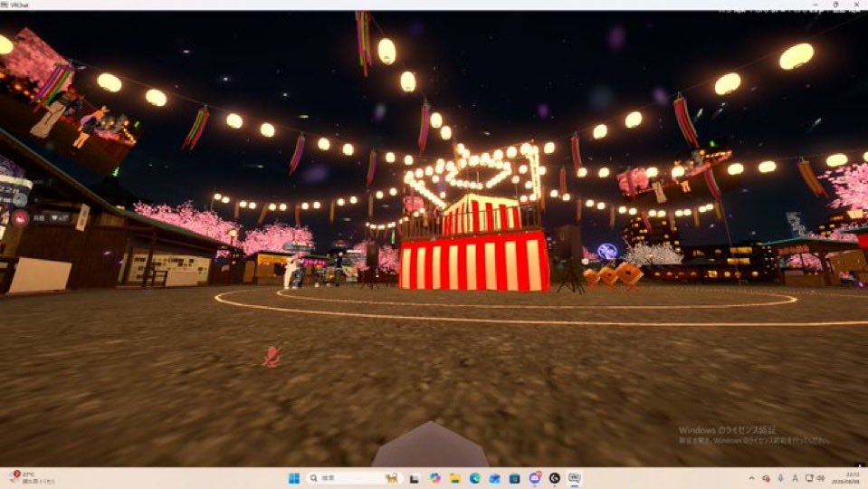868x489 pixels.
Task: Open Task View on the taskbar
Action: click(x=414, y=478)
